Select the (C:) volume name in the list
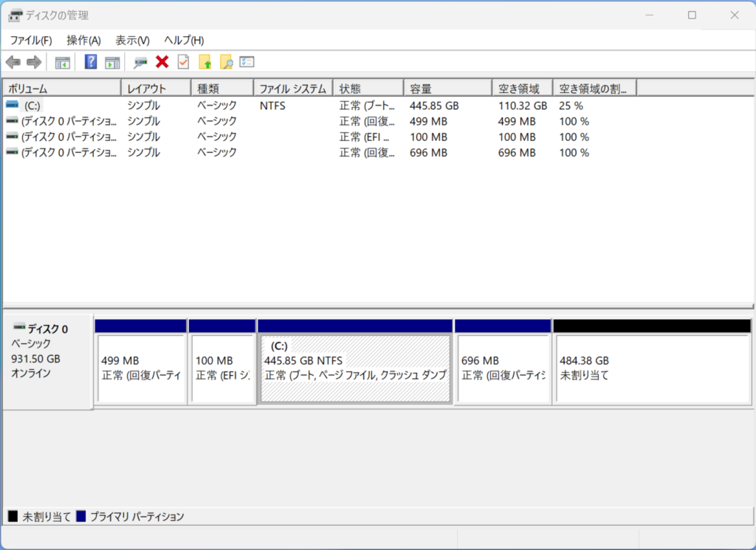Image resolution: width=756 pixels, height=550 pixels. tap(32, 106)
